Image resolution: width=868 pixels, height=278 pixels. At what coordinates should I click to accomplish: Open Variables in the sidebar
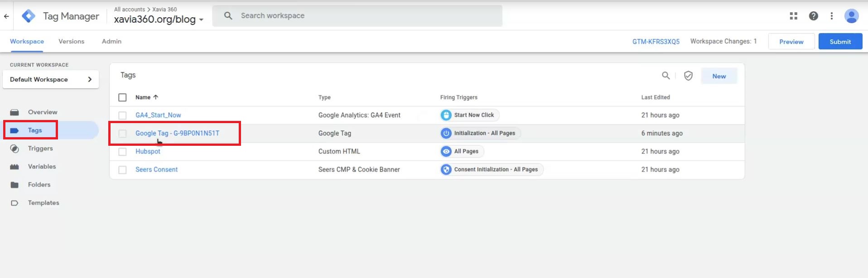(x=42, y=167)
